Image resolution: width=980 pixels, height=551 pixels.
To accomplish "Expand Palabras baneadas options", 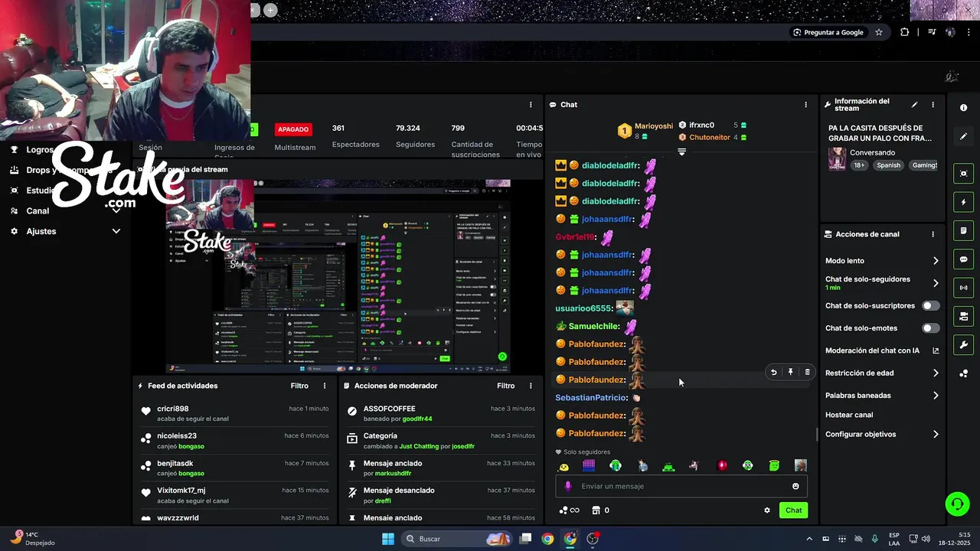I will coord(936,396).
